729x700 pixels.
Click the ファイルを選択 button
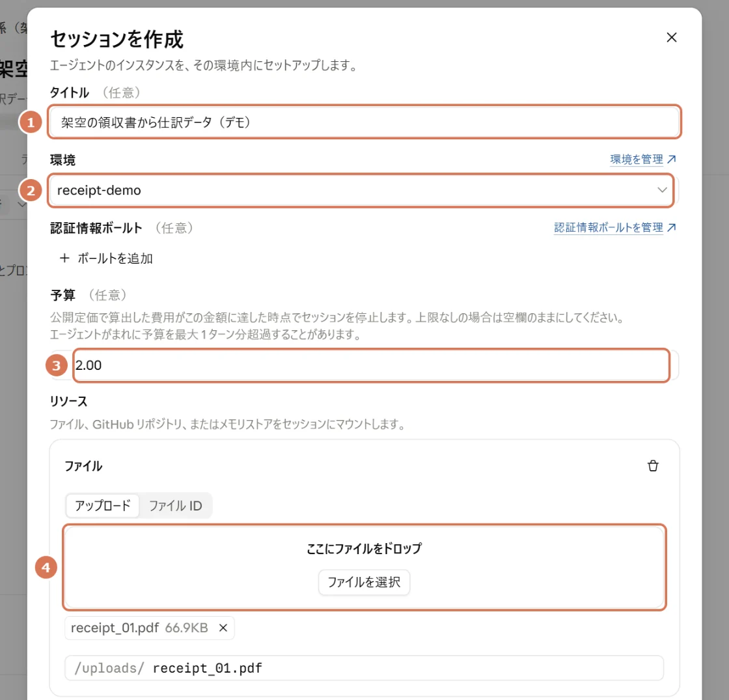point(364,582)
